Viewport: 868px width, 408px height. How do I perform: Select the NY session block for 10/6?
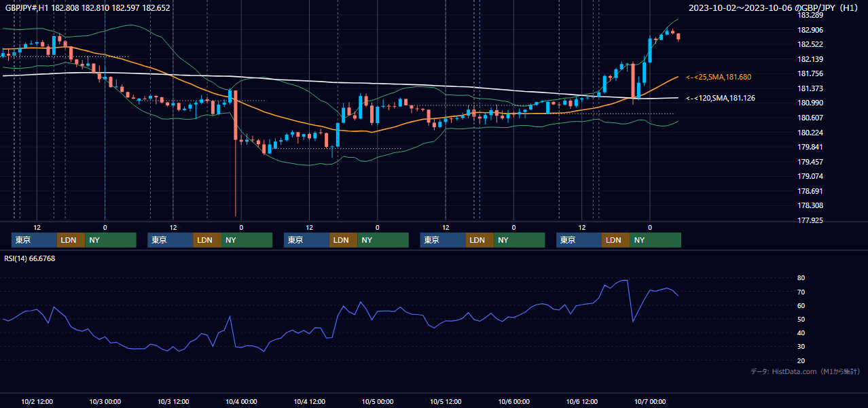(x=655, y=240)
